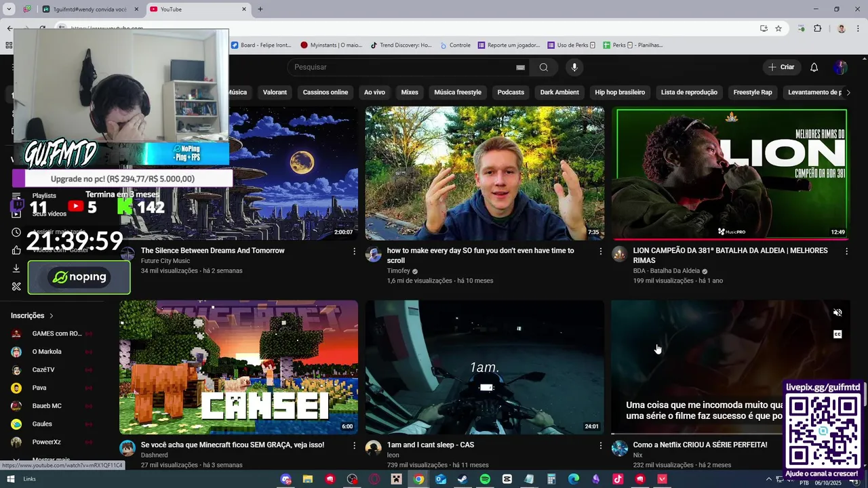Unmute the Netflix video preview
This screenshot has width=868, height=488.
click(837, 312)
